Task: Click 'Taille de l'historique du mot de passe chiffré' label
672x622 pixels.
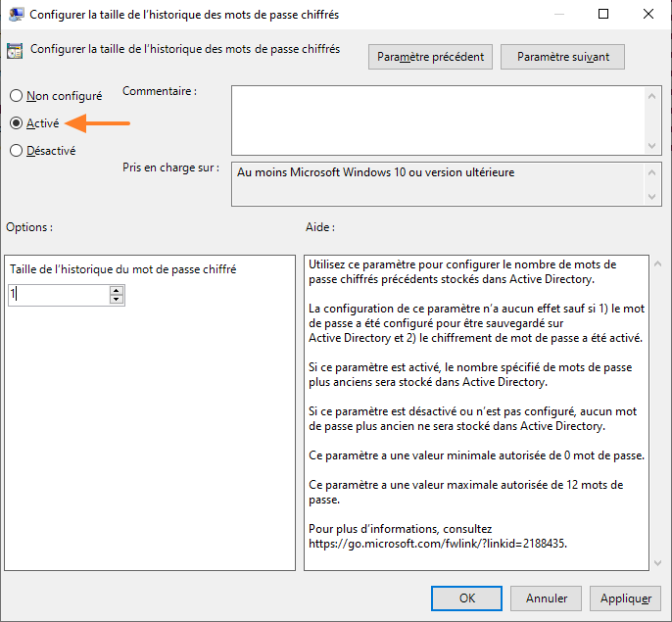Action: [123, 269]
